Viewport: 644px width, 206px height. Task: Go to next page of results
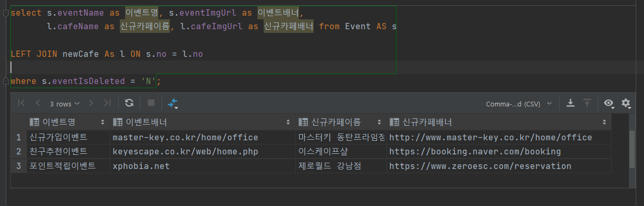click(91, 103)
